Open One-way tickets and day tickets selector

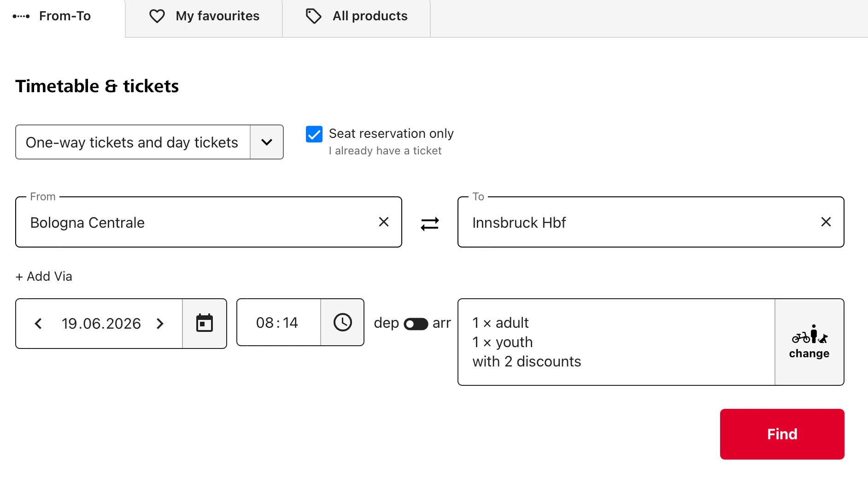[x=133, y=142]
